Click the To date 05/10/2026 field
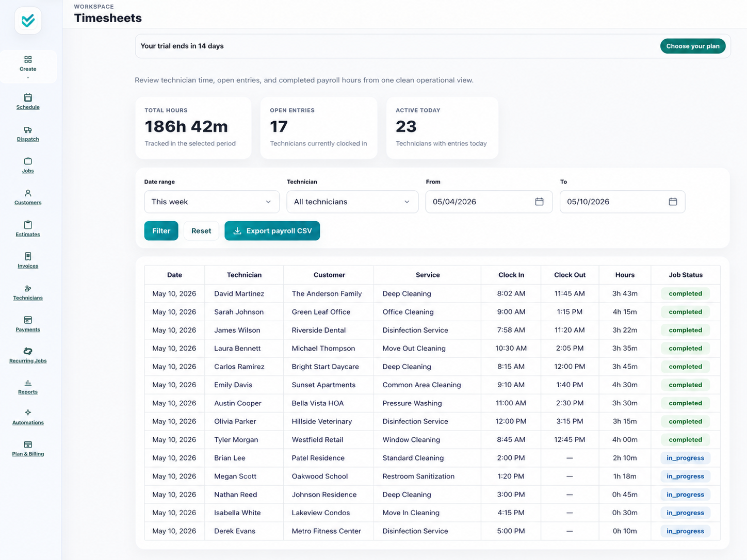This screenshot has height=560, width=747. [x=623, y=202]
